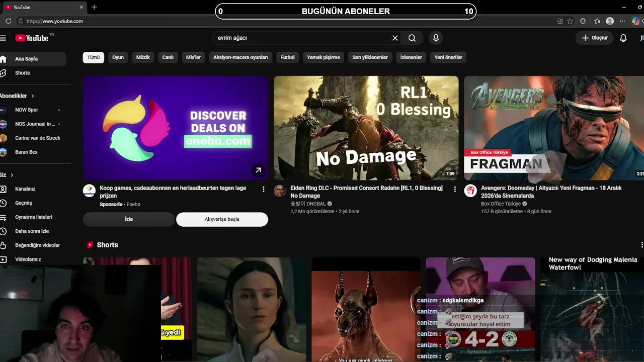The height and width of the screenshot is (362, 644).
Task: Reload the page with the refresh button
Action: (x=8, y=21)
